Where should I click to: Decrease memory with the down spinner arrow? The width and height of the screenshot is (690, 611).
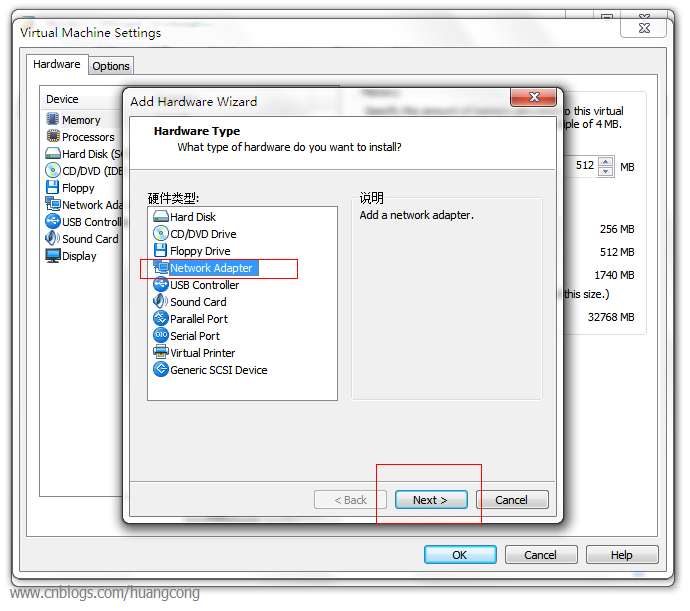pyautogui.click(x=606, y=172)
